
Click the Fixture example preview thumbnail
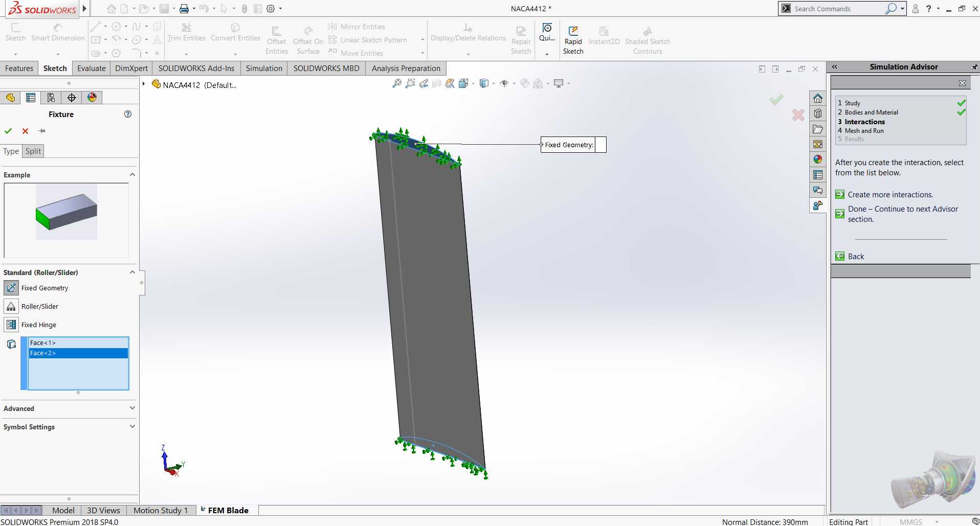pos(66,212)
